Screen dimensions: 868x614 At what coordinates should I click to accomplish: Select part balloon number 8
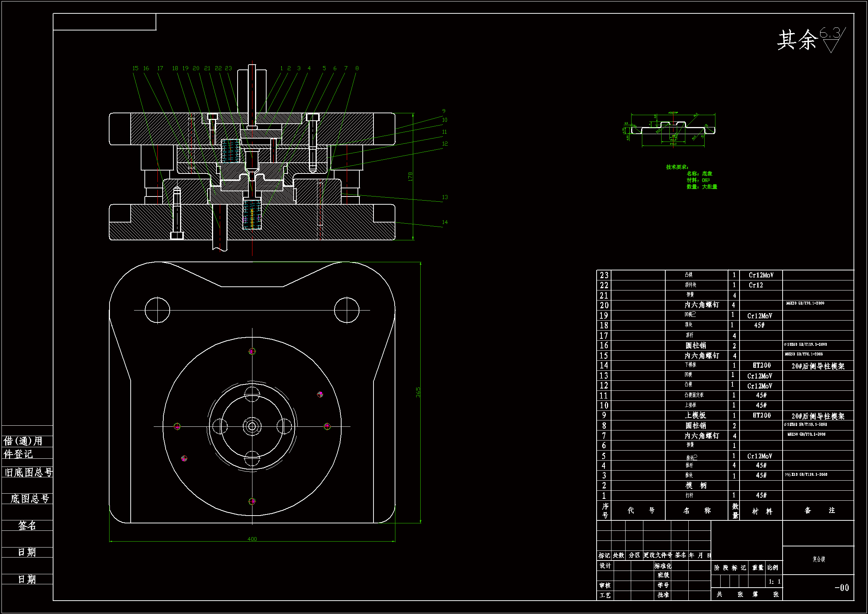[x=357, y=68]
